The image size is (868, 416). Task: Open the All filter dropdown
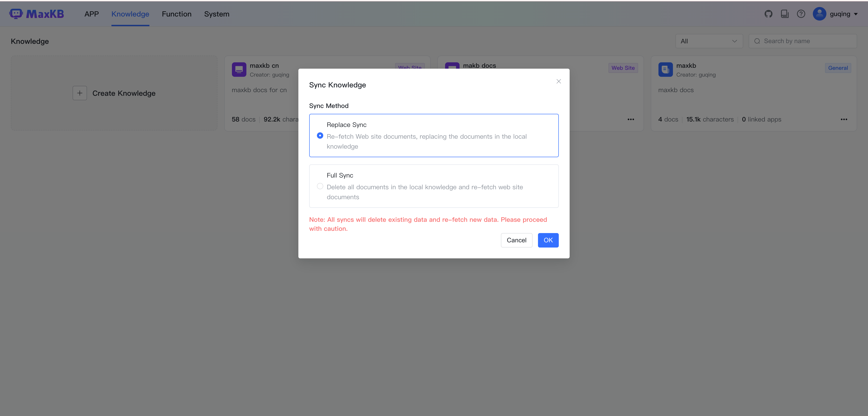(709, 41)
